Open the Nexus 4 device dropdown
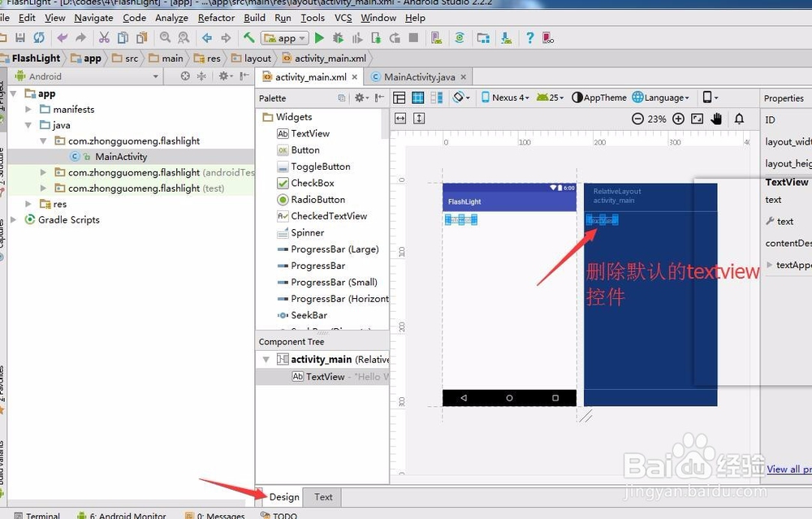This screenshot has width=812, height=519. point(504,97)
